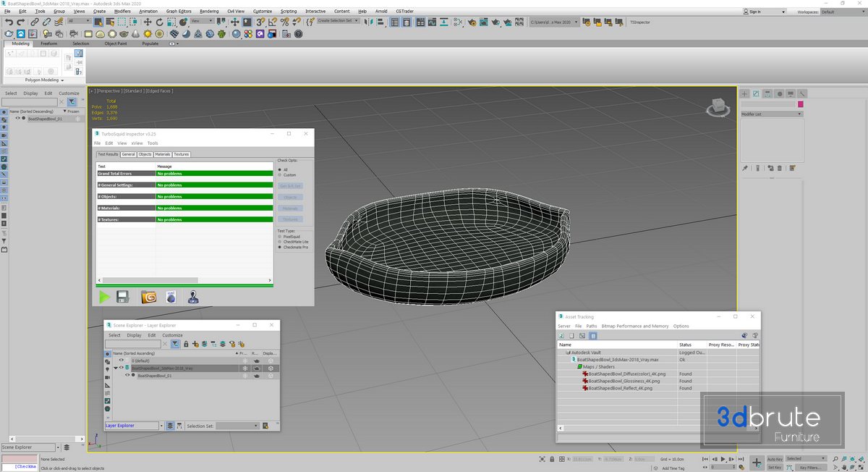This screenshot has width=868, height=472.
Task: Activate the Rotate transform tool
Action: (x=159, y=22)
